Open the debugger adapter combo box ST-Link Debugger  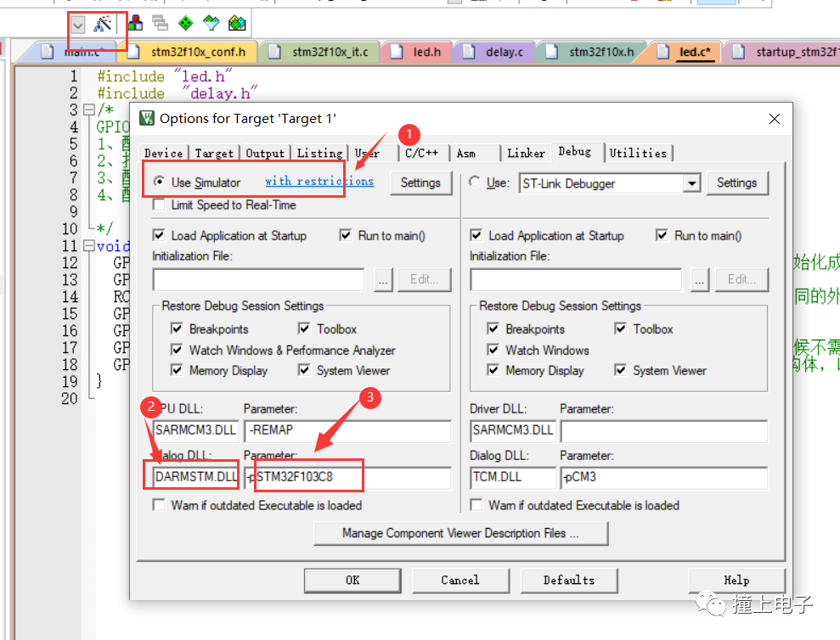tap(610, 183)
